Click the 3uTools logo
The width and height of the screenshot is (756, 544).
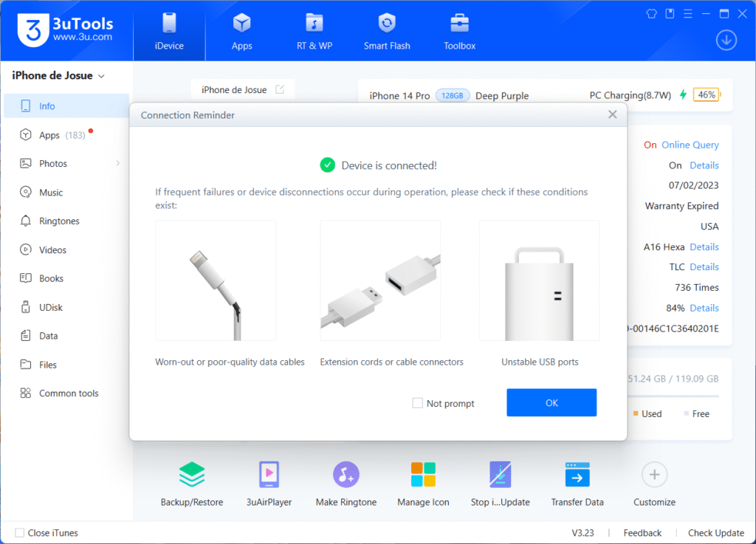coord(65,30)
